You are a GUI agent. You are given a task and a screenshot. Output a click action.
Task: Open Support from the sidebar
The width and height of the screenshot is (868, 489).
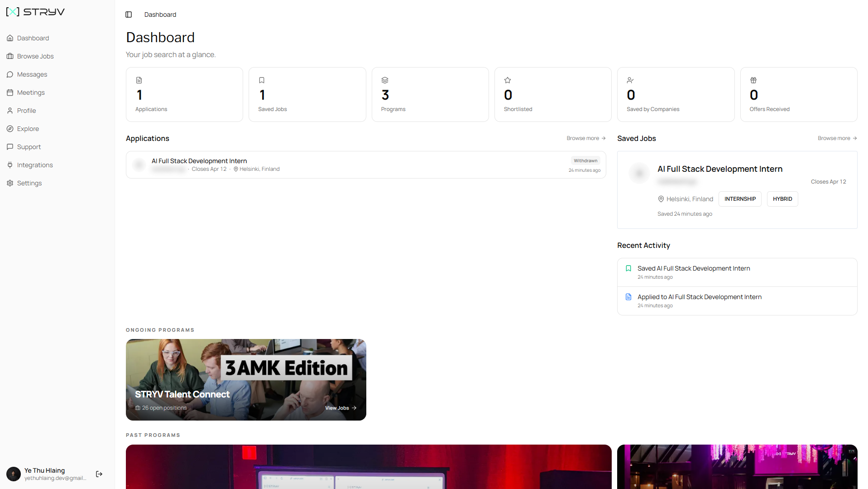pyautogui.click(x=29, y=147)
